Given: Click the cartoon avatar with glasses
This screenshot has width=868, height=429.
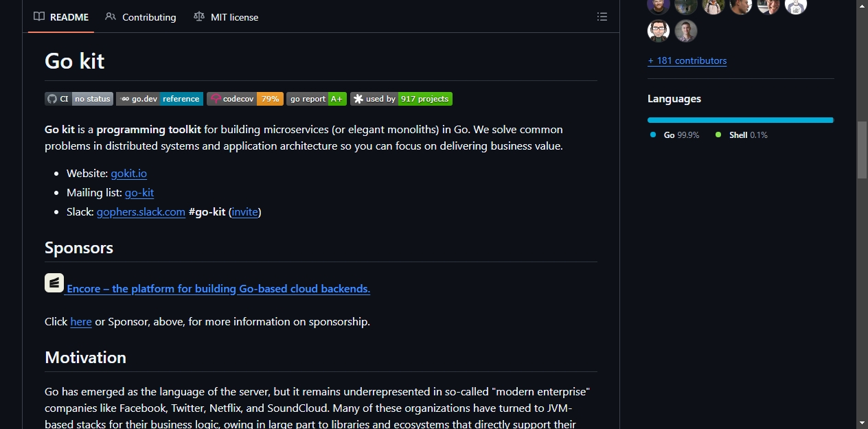Looking at the screenshot, I should coord(659,31).
